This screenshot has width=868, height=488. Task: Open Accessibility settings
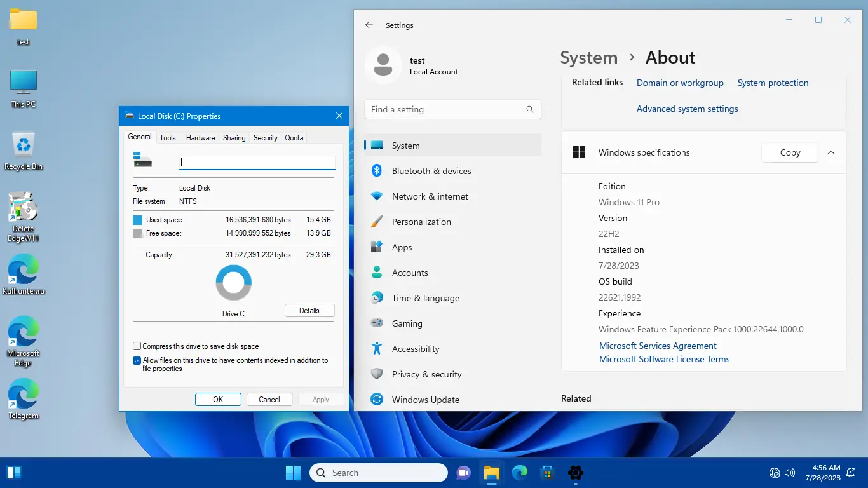pyautogui.click(x=415, y=349)
